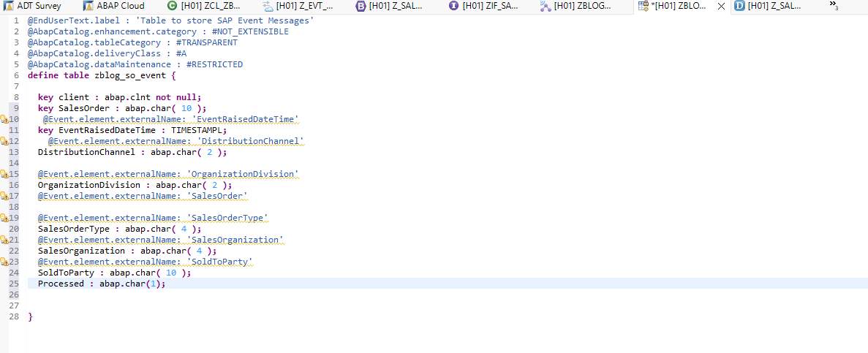Viewport: 868px width, 353px height.
Task: Show the hidden editor tabs overflow list
Action: [x=833, y=6]
